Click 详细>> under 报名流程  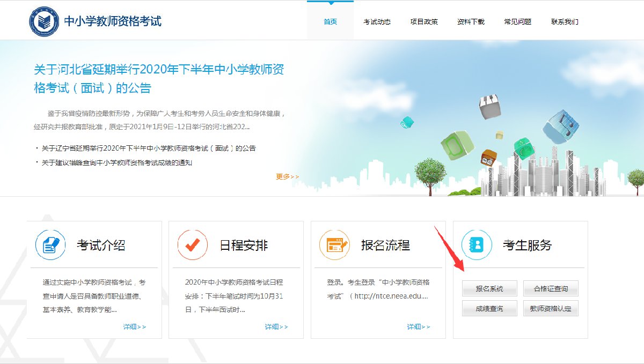(419, 326)
